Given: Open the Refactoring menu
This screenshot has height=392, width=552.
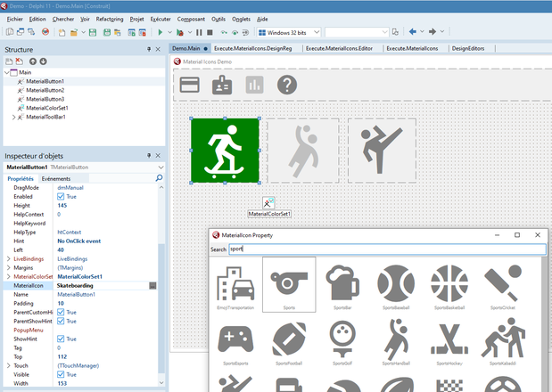Looking at the screenshot, I should click(x=110, y=19).
